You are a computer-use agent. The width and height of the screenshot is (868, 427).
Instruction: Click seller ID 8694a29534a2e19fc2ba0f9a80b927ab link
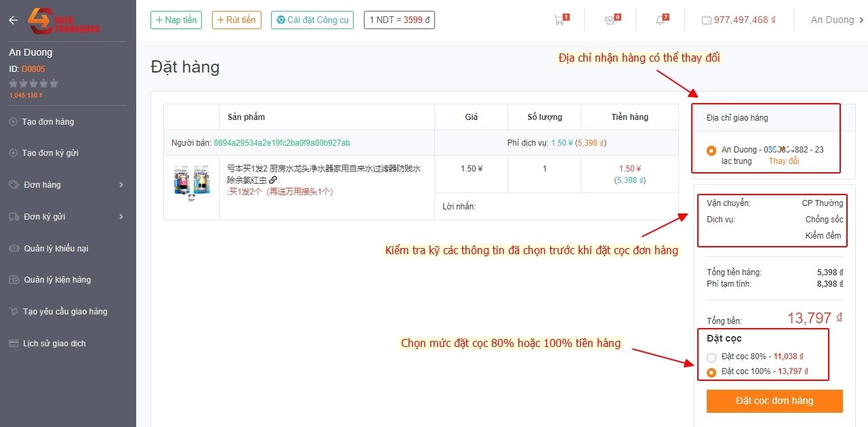282,143
